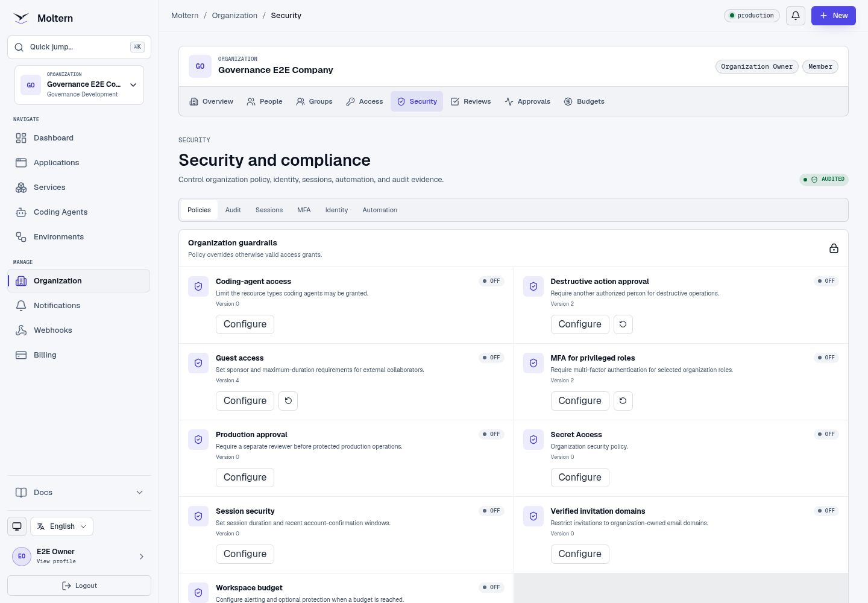Screen dimensions: 868x603
Task: Open the Reviews tab
Action: [471, 101]
